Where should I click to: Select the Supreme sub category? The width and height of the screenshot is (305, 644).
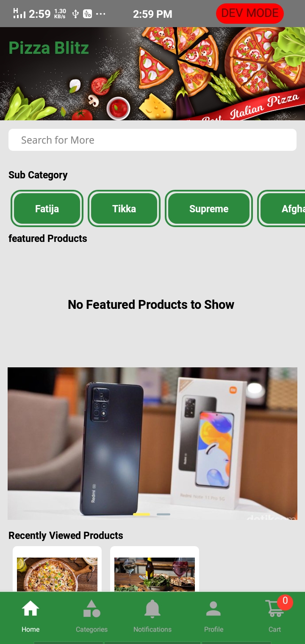[x=209, y=208]
